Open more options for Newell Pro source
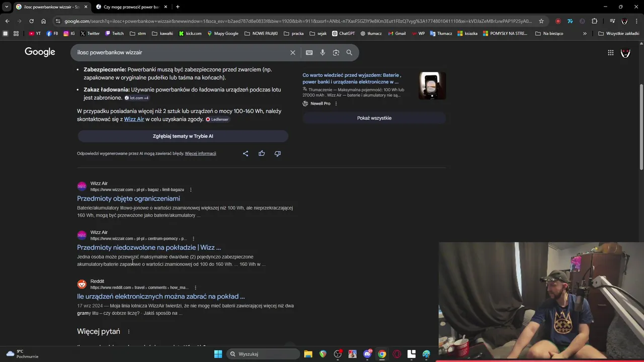This screenshot has height=362, width=644. point(336,104)
